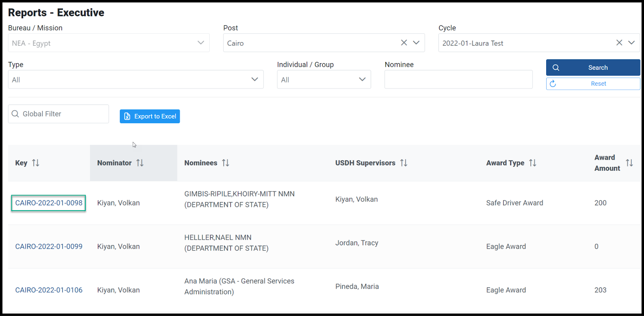644x316 pixels.
Task: Select Eagle Award in CAIRO-2022-01-0099 row
Action: [506, 246]
